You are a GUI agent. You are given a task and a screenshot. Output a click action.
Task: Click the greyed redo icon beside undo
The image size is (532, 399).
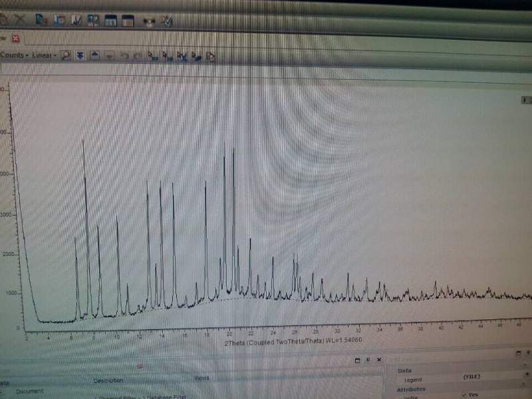pos(138,56)
